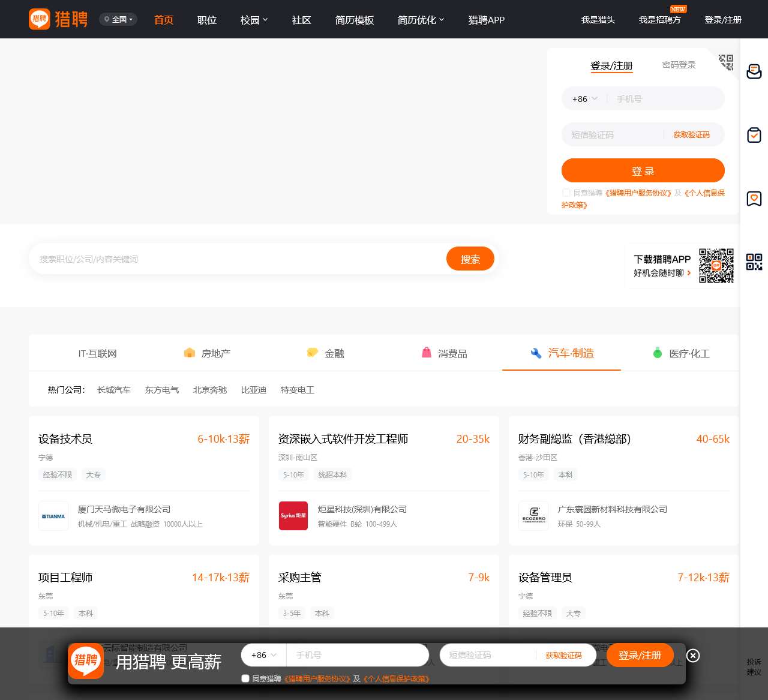Open the +86 country code dropdown in bottom banner

264,655
